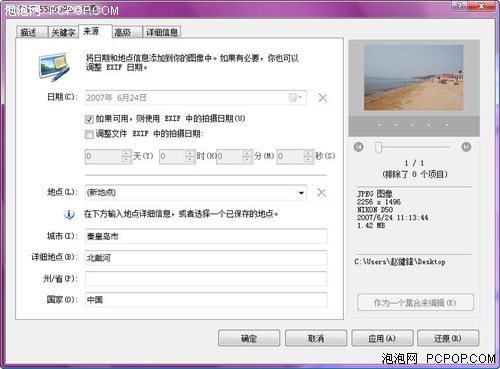This screenshot has height=369, width=500.
Task: Go to the next image with right arrow
Action: (466, 147)
